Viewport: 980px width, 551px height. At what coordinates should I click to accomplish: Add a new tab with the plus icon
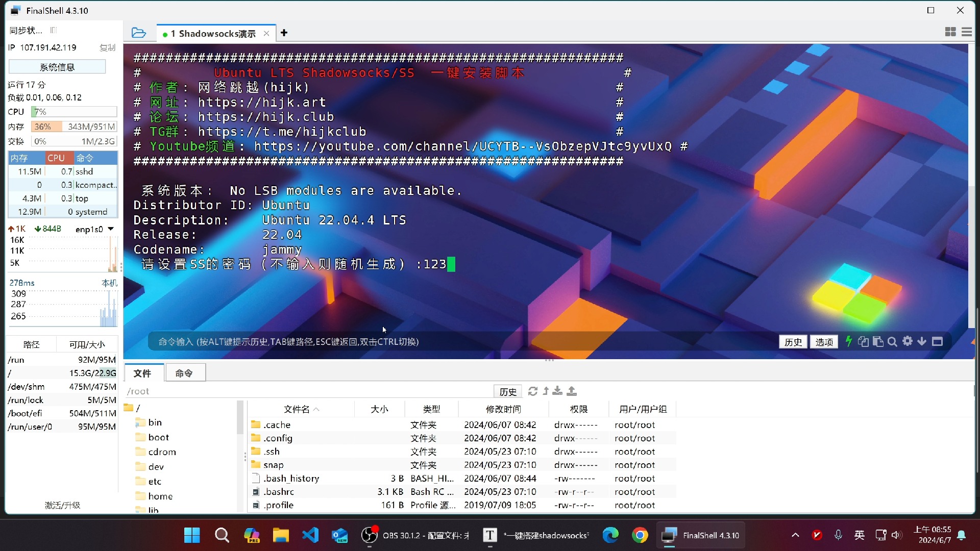284,33
